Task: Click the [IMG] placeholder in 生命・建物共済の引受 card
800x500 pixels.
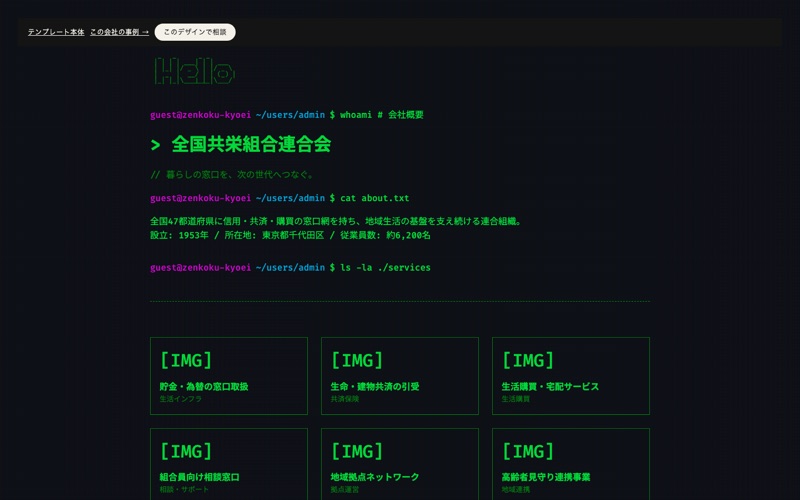Action: [x=357, y=361]
